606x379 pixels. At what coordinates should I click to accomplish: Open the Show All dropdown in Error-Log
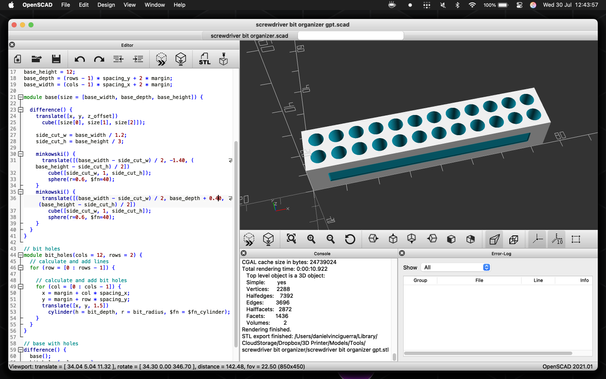click(456, 267)
